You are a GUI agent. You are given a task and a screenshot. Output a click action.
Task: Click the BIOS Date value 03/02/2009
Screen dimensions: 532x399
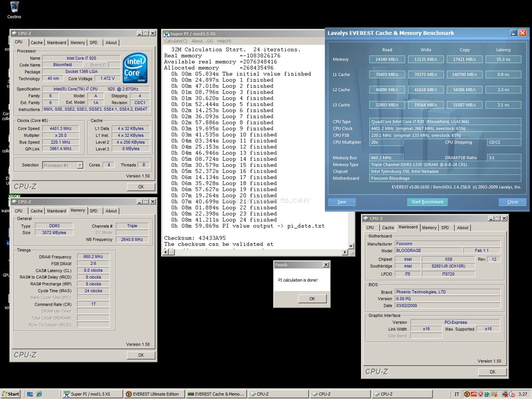448,305
